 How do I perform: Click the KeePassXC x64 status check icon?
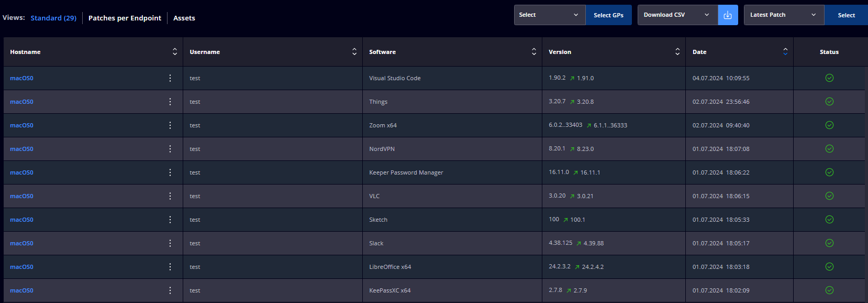(x=829, y=290)
